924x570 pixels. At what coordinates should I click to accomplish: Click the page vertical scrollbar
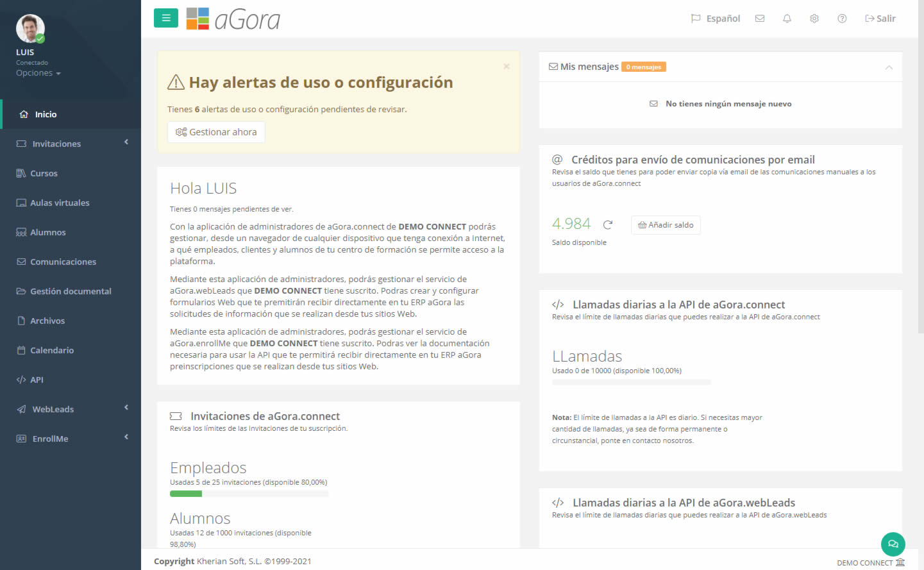(x=921, y=167)
